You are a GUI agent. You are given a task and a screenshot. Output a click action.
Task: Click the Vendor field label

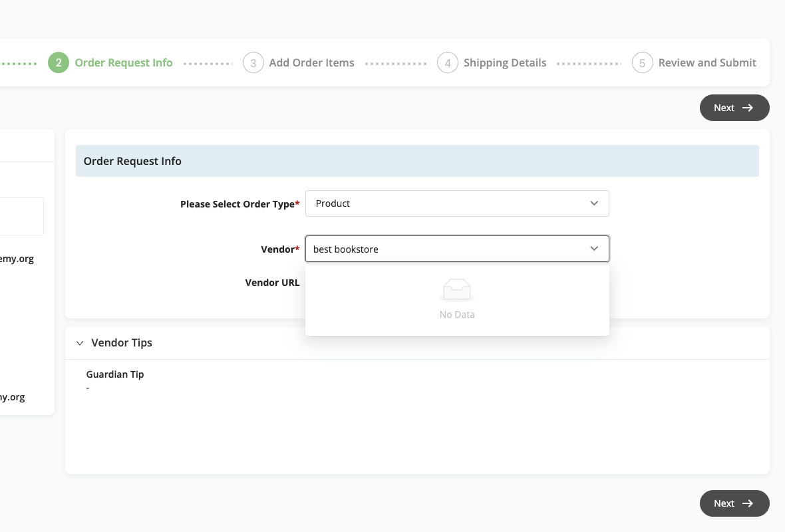click(x=280, y=249)
